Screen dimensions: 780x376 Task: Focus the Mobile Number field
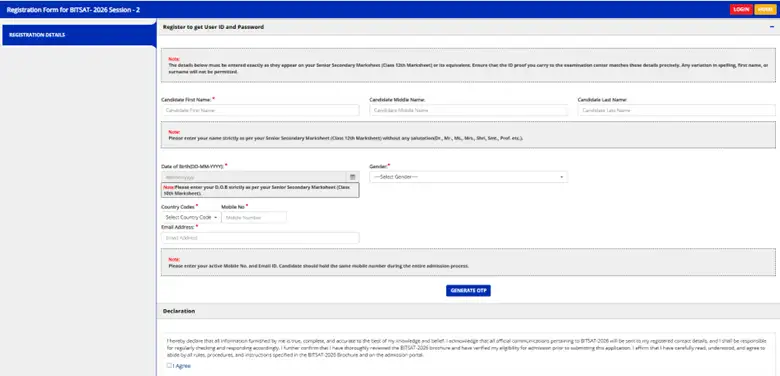pos(254,217)
